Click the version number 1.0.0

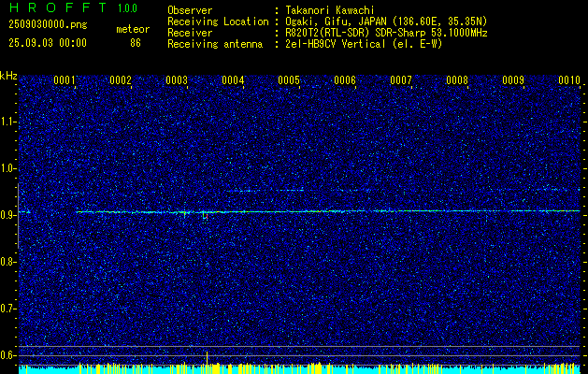tap(127, 7)
